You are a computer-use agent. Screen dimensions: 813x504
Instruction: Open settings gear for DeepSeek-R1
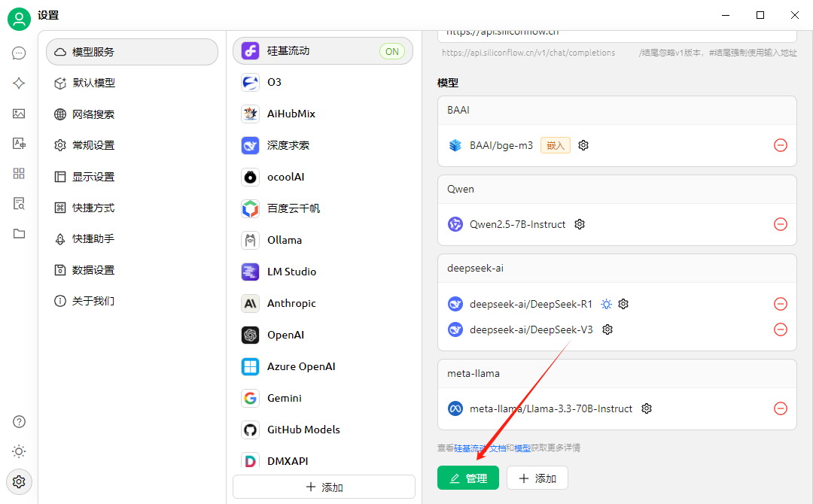tap(623, 304)
